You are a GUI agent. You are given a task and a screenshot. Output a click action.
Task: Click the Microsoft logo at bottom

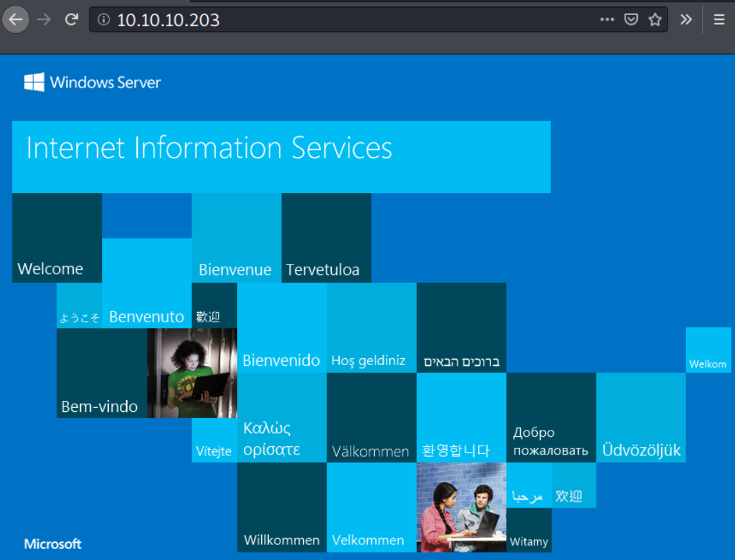tap(53, 544)
